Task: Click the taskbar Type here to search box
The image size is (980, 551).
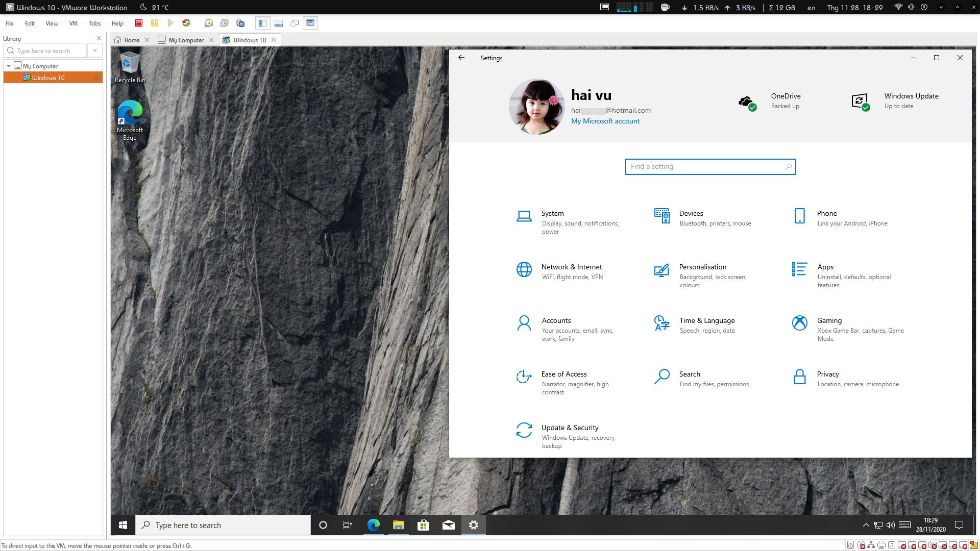Action: pyautogui.click(x=223, y=525)
